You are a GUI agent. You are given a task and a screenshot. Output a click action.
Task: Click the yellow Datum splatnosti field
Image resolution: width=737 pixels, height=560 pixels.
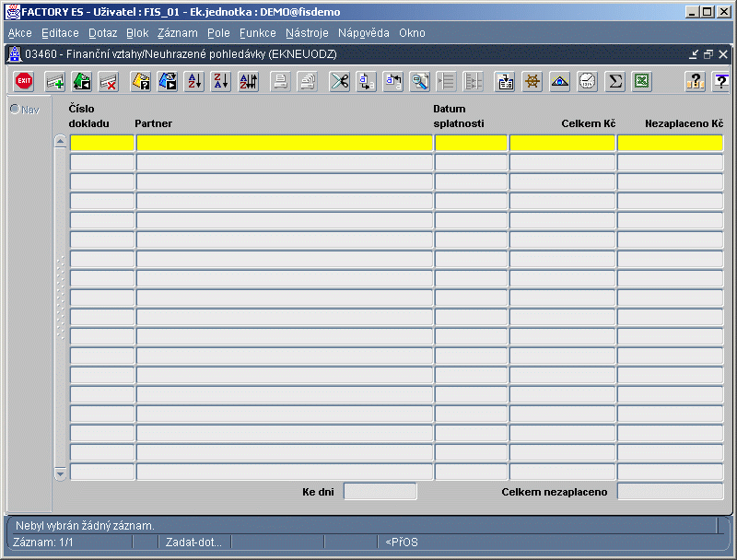point(471,143)
